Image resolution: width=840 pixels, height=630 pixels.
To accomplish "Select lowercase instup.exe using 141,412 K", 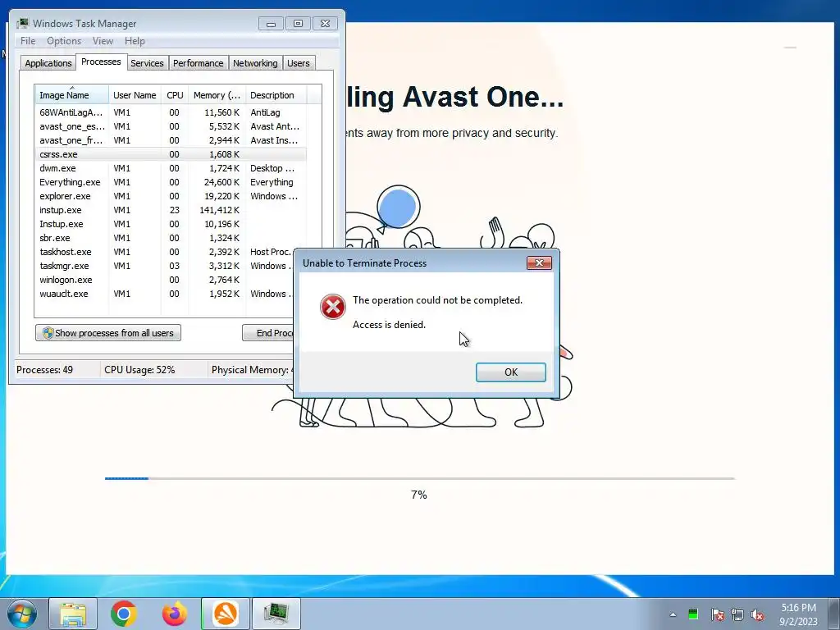I will 171,210.
